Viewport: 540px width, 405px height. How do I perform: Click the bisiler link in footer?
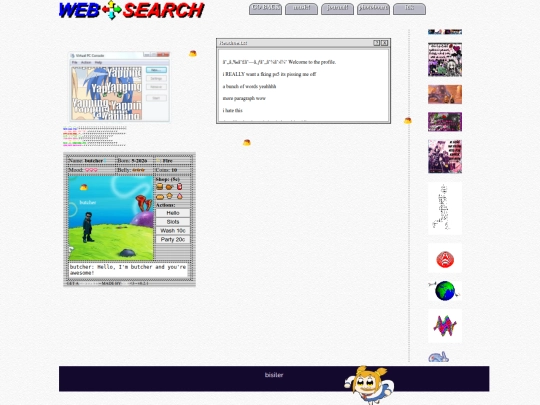click(274, 375)
